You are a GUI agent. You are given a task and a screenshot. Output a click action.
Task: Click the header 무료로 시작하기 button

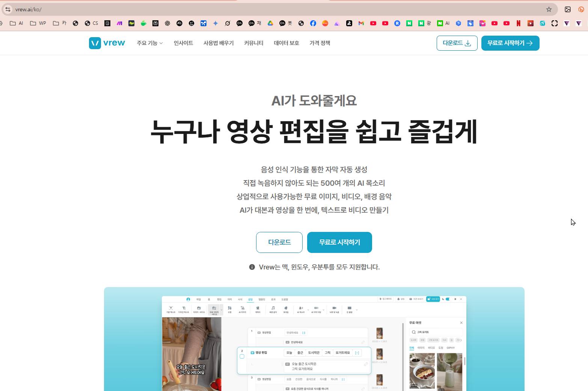[x=510, y=43]
